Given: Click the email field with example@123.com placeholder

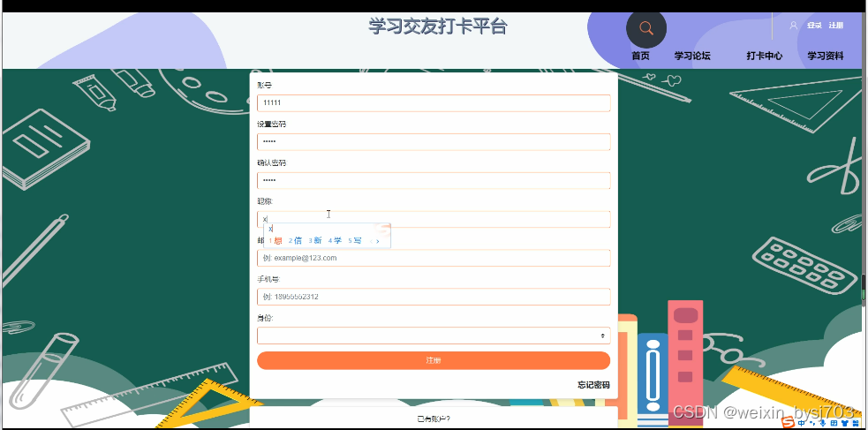Looking at the screenshot, I should click(434, 258).
